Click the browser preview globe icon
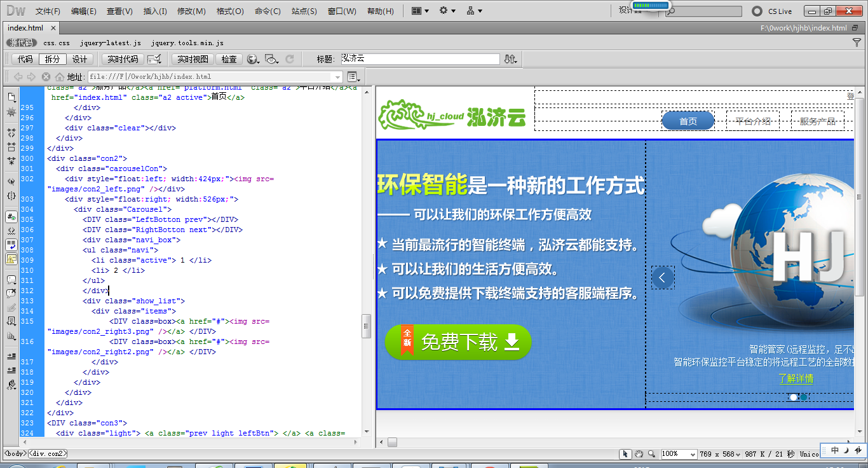The image size is (868, 468). pyautogui.click(x=253, y=59)
